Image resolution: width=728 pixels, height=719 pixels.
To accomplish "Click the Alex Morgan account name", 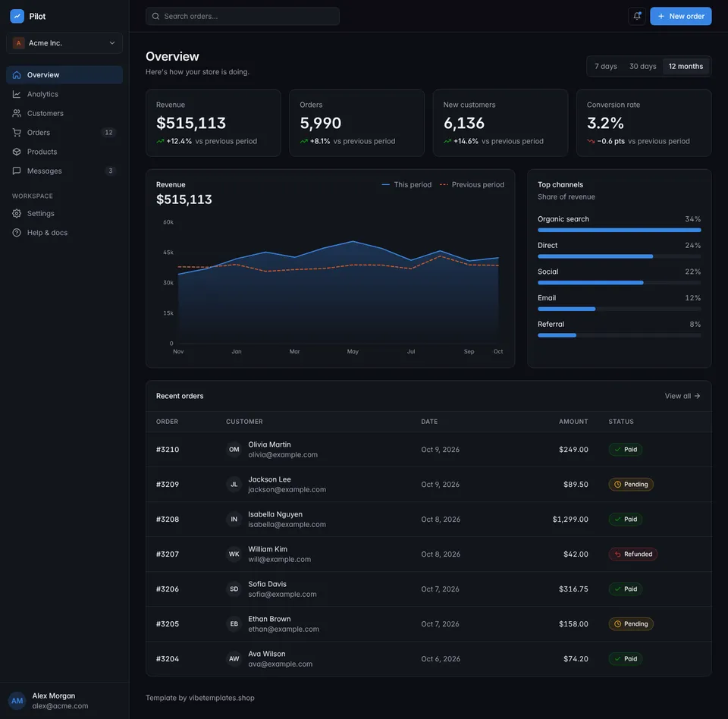I will (53, 695).
